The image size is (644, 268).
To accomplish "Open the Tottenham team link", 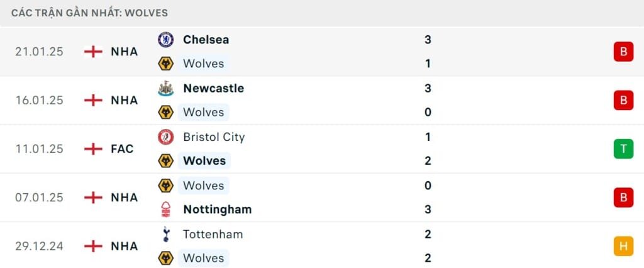I will click(x=213, y=234).
